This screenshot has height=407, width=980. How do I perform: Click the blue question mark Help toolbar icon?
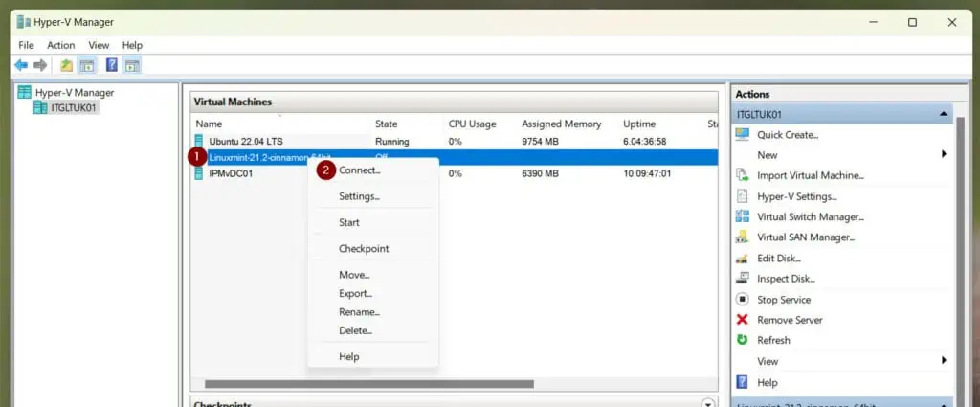112,65
